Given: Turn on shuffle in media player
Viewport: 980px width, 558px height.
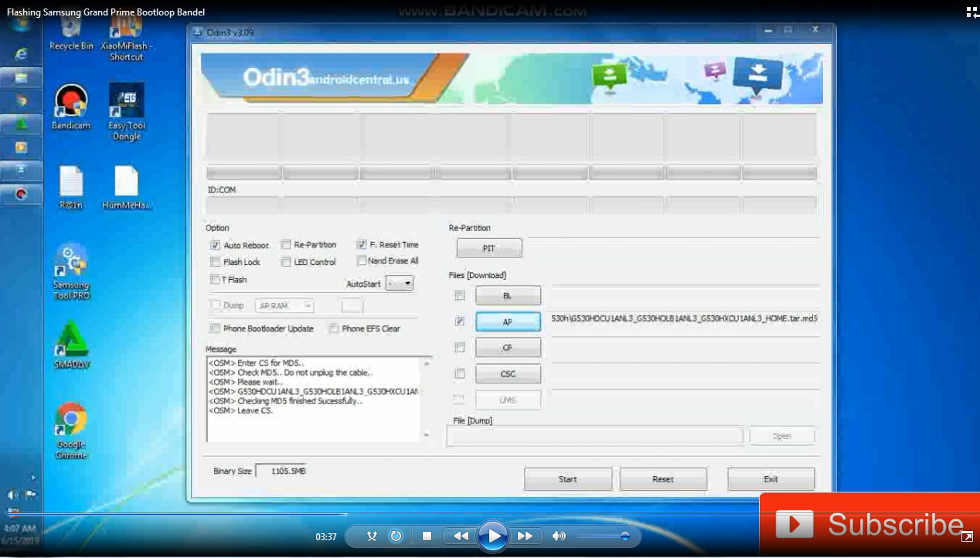Looking at the screenshot, I should tap(373, 536).
